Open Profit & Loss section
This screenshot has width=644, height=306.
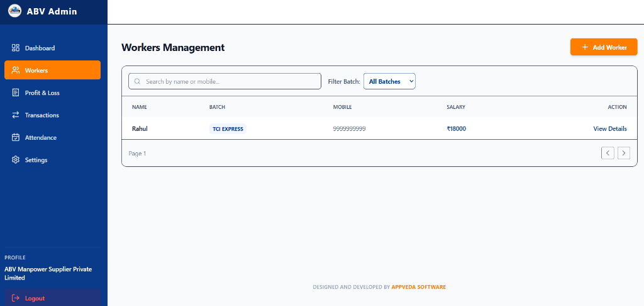pyautogui.click(x=53, y=93)
